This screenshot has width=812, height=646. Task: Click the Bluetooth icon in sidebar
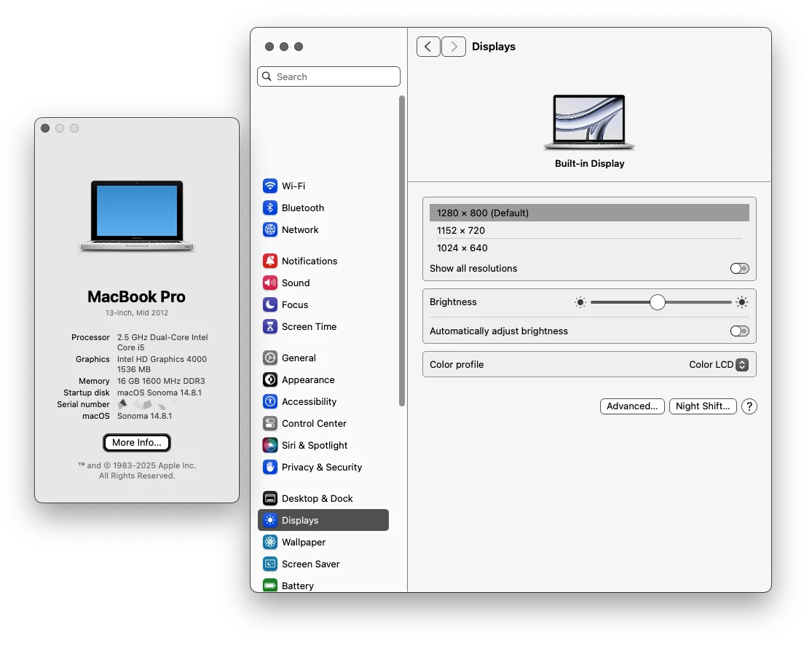(x=269, y=208)
